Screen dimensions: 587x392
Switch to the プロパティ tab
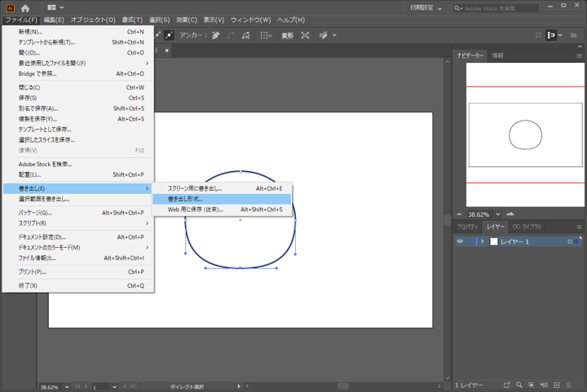467,227
